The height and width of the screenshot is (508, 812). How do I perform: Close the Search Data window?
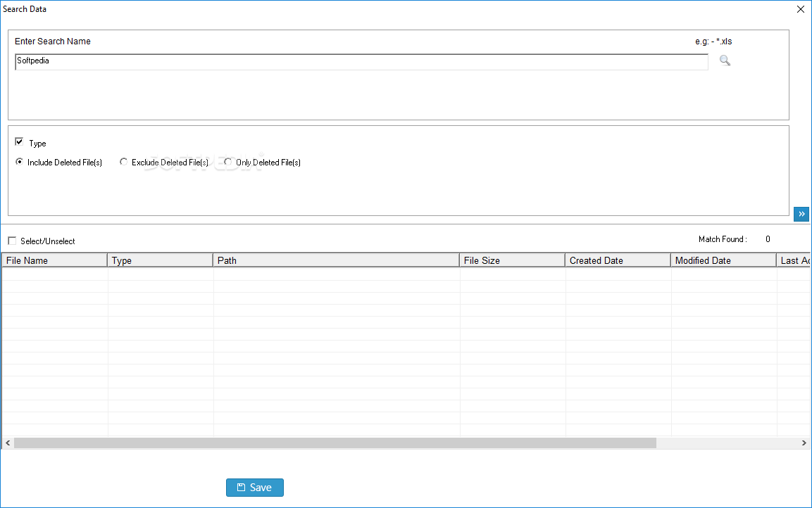tap(801, 9)
